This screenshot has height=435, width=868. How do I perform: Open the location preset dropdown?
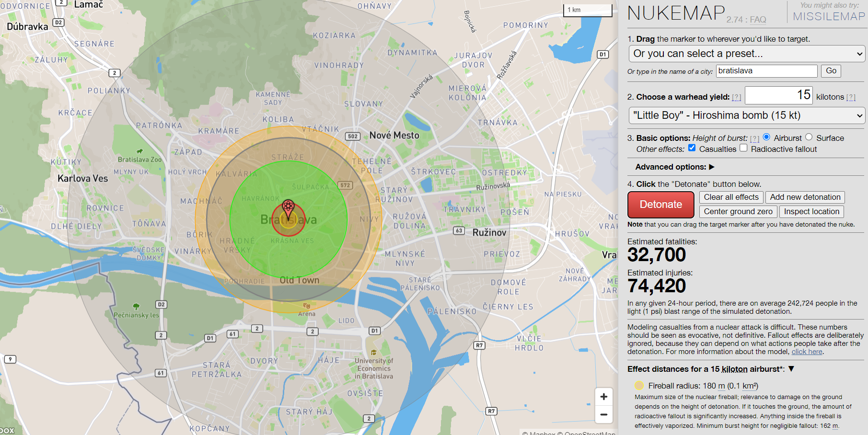746,54
